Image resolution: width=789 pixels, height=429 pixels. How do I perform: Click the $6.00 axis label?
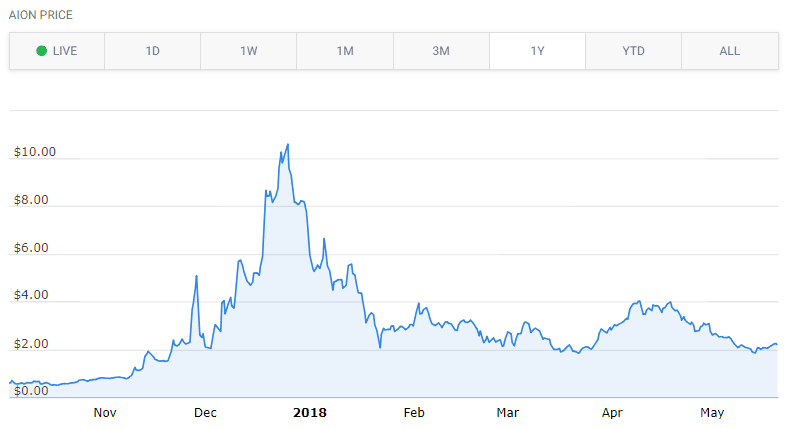point(31,247)
